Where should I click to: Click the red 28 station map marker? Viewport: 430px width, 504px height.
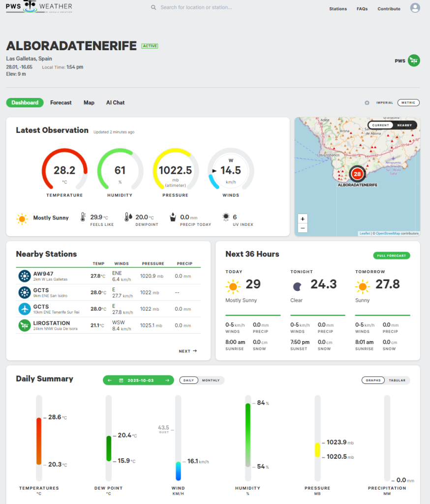click(357, 174)
